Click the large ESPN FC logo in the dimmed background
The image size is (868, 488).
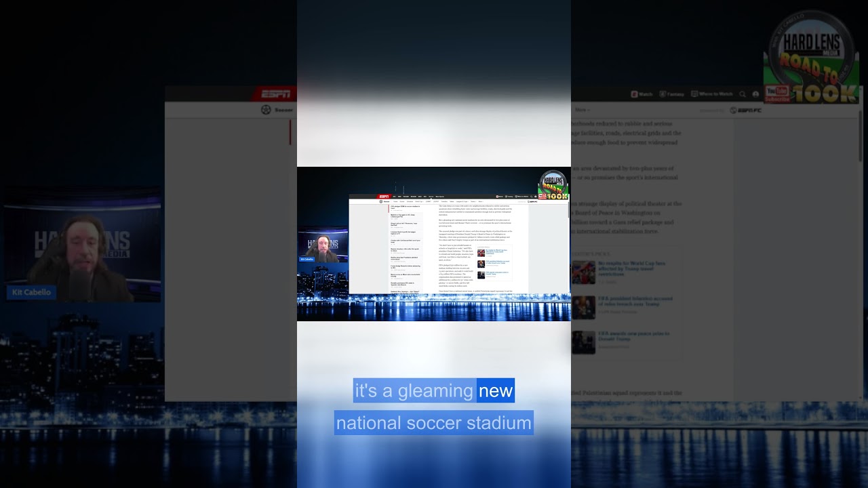(745, 110)
